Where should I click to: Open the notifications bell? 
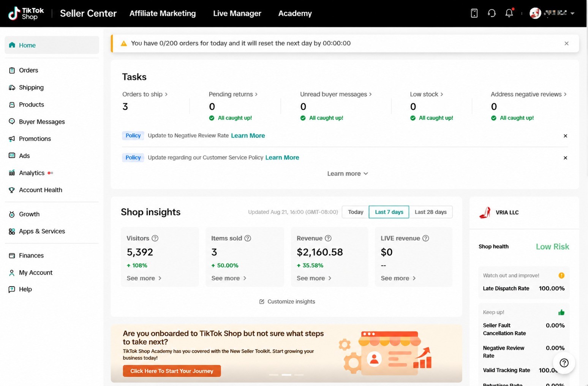click(509, 13)
